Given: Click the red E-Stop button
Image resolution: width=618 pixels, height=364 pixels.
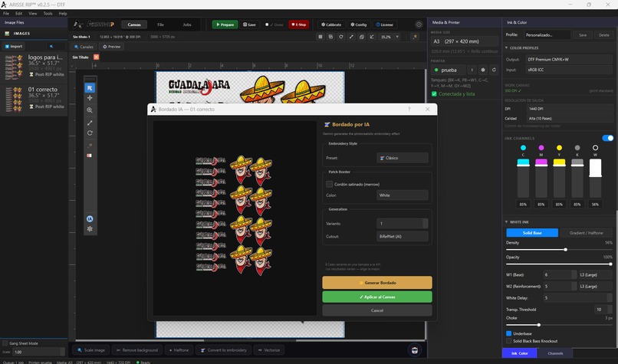Looking at the screenshot, I should pyautogui.click(x=299, y=25).
